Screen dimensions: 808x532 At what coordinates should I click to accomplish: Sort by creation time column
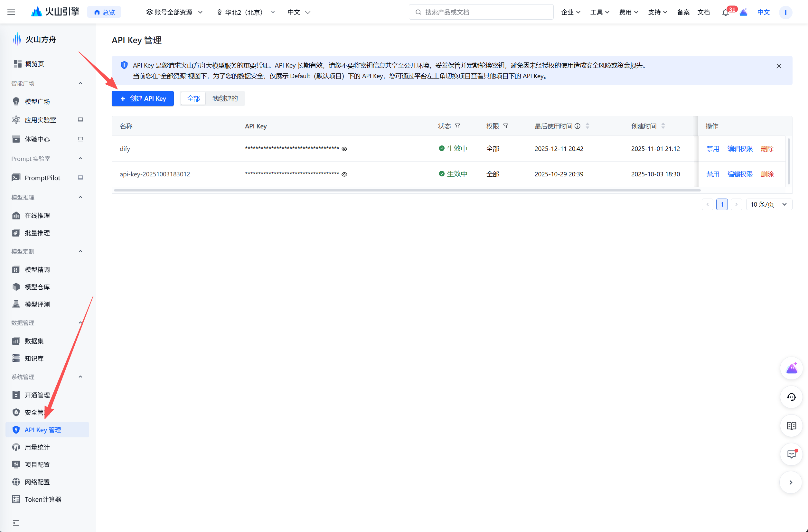(x=663, y=126)
